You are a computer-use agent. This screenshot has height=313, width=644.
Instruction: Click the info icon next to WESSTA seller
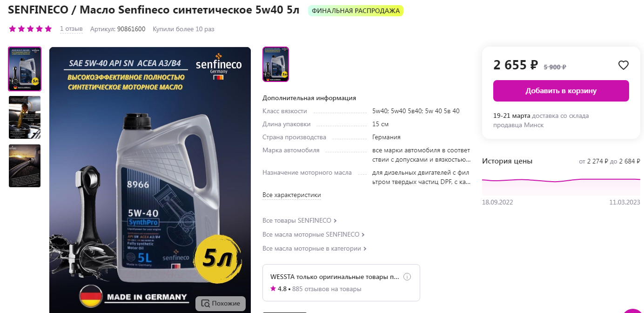click(x=407, y=277)
